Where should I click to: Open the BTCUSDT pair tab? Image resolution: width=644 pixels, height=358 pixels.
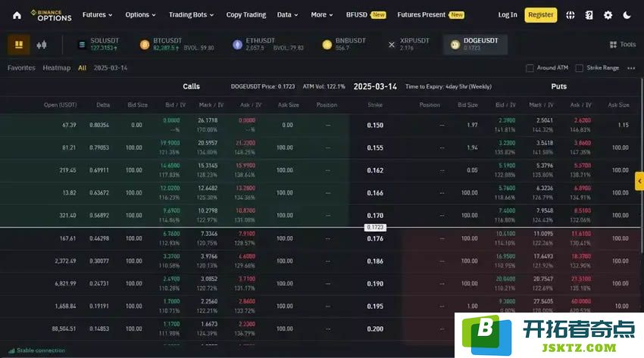pyautogui.click(x=177, y=45)
